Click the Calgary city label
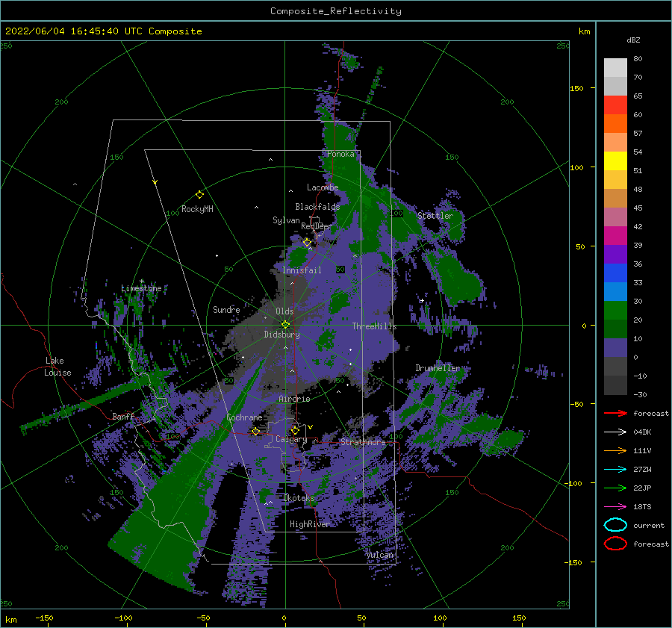The image size is (672, 628). click(x=291, y=439)
